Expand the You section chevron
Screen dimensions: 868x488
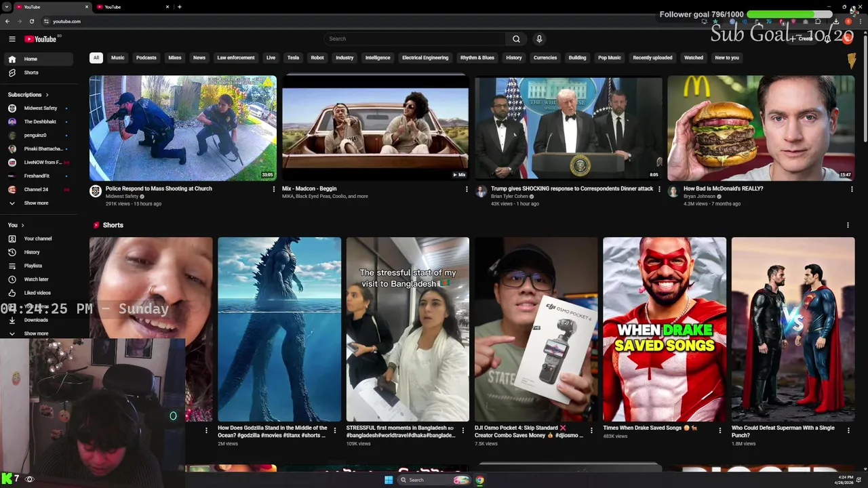click(22, 225)
